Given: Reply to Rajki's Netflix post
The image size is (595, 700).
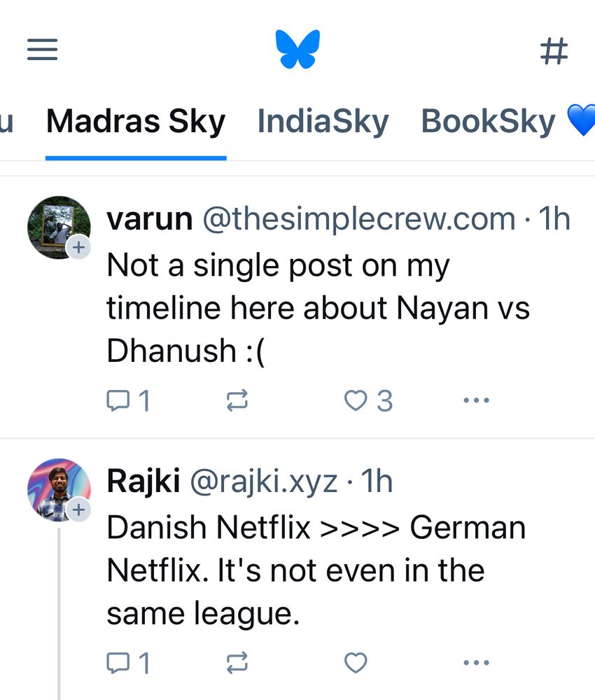Looking at the screenshot, I should (128, 662).
